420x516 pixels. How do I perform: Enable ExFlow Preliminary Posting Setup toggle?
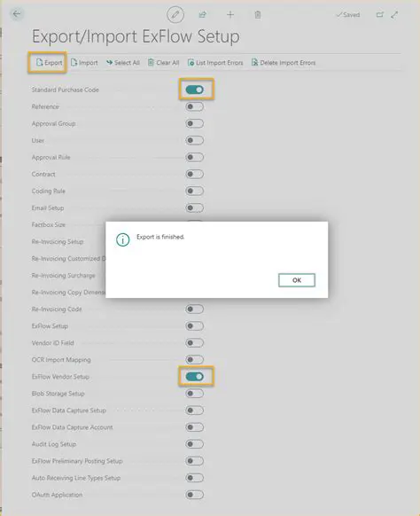click(x=194, y=461)
